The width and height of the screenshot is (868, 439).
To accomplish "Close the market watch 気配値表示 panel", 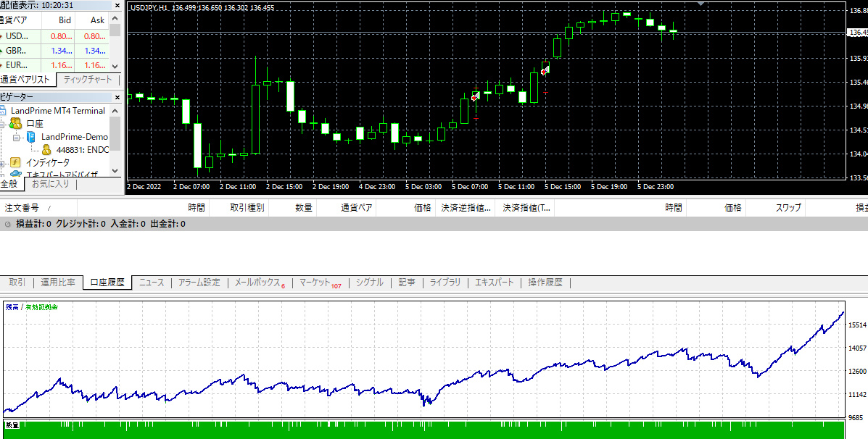I will (117, 5).
